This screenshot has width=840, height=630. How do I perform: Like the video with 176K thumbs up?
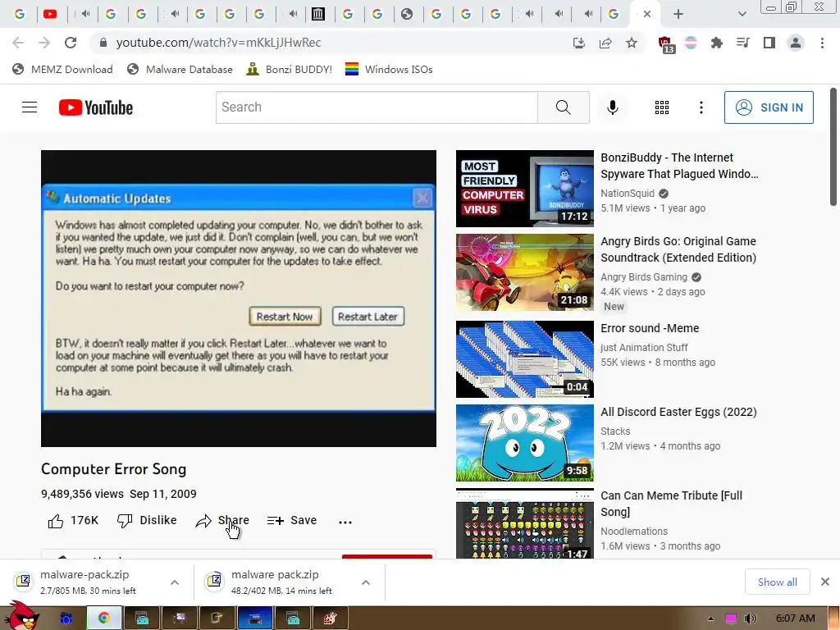73,521
